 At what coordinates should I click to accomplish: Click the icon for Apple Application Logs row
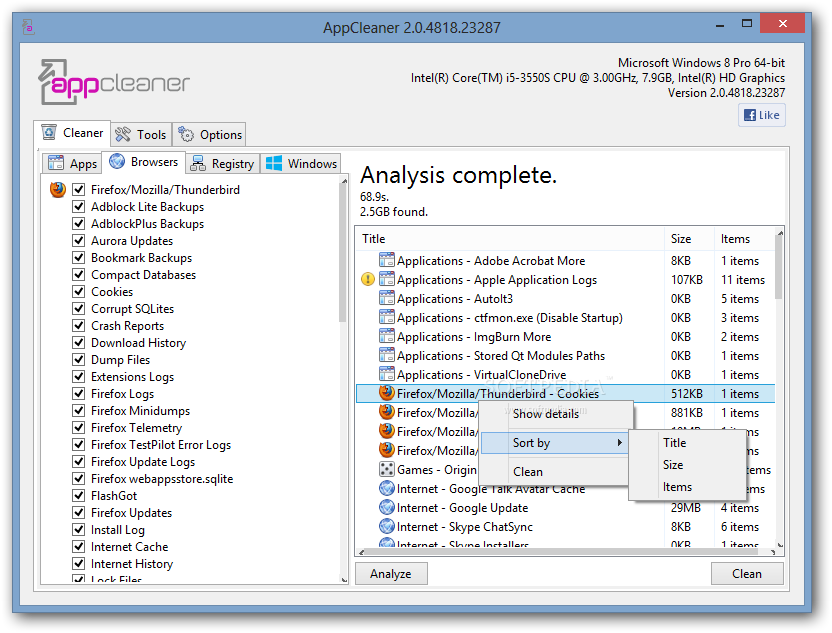pos(387,279)
